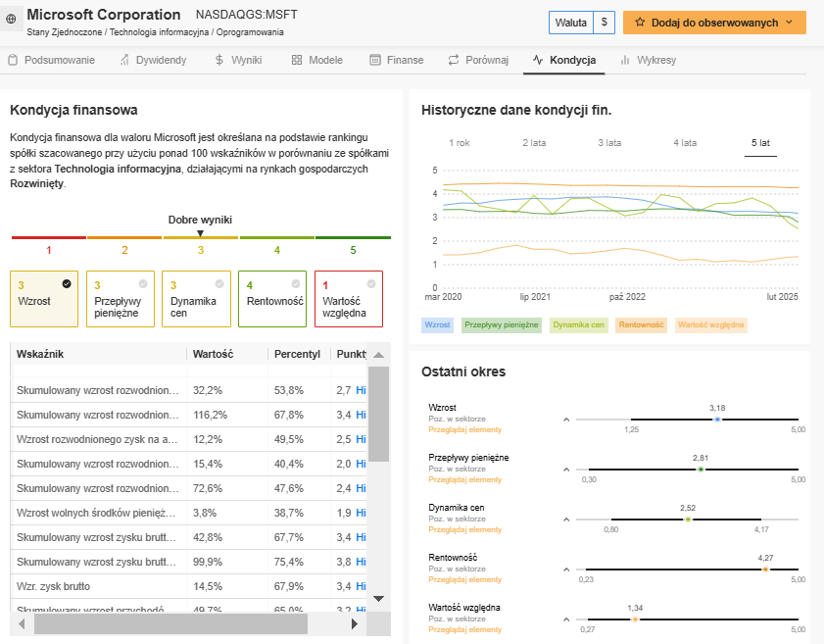Switch the chart to 3 lata
Screen dimensions: 824x644
609,143
